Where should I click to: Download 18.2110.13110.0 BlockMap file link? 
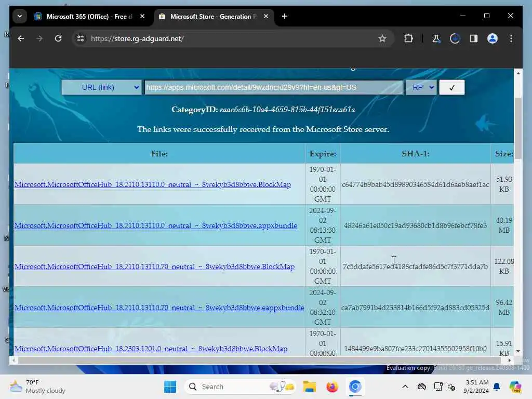click(x=153, y=184)
